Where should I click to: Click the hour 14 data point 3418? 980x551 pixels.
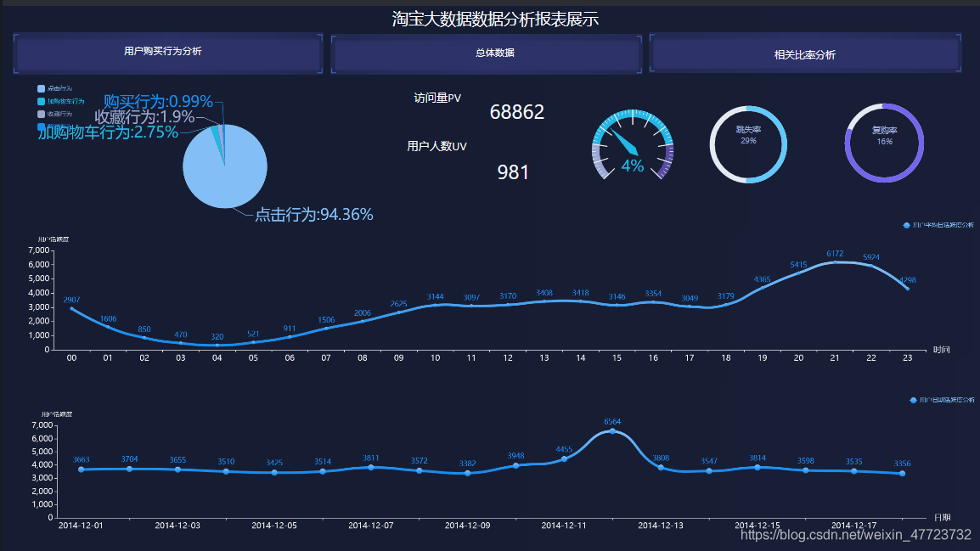tap(581, 301)
